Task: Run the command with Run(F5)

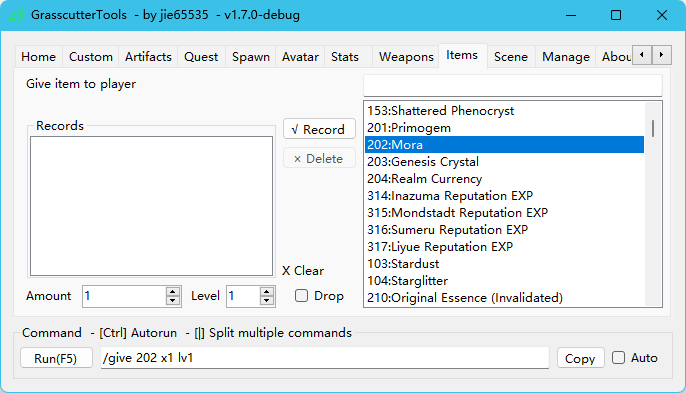Action: click(x=56, y=358)
